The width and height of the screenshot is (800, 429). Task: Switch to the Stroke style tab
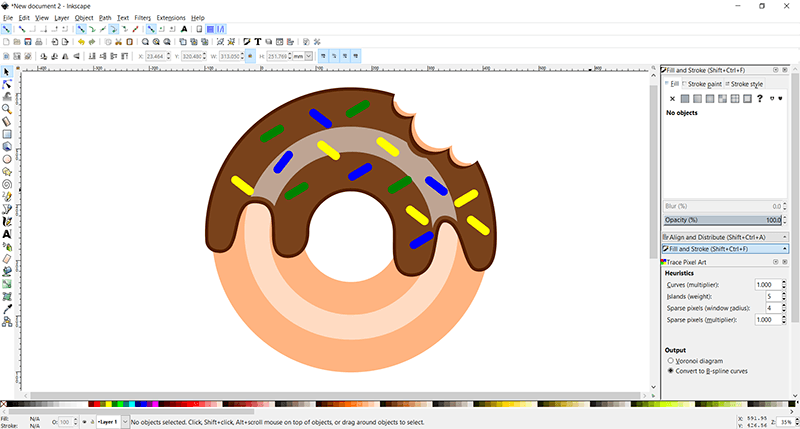pyautogui.click(x=744, y=84)
